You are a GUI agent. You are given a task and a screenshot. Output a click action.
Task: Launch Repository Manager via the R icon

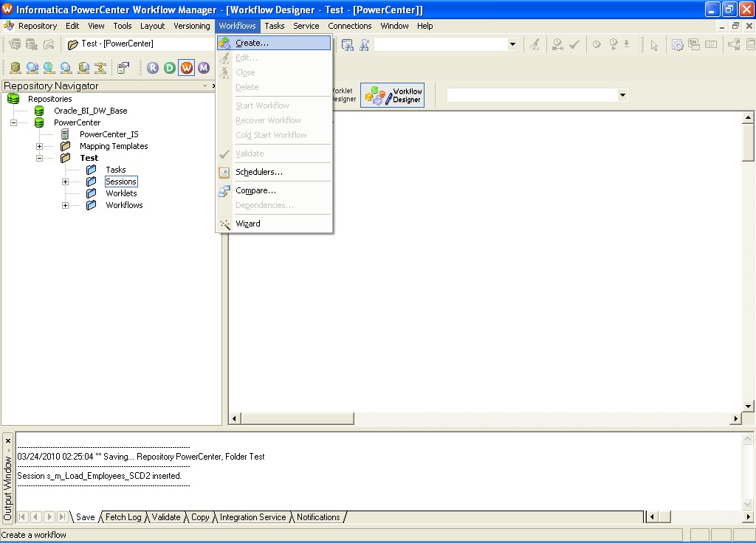(x=153, y=68)
